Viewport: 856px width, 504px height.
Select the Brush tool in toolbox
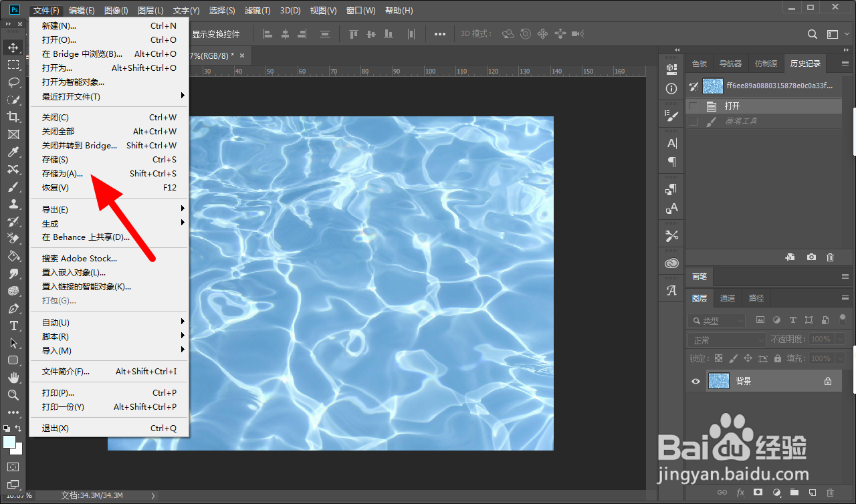13,186
